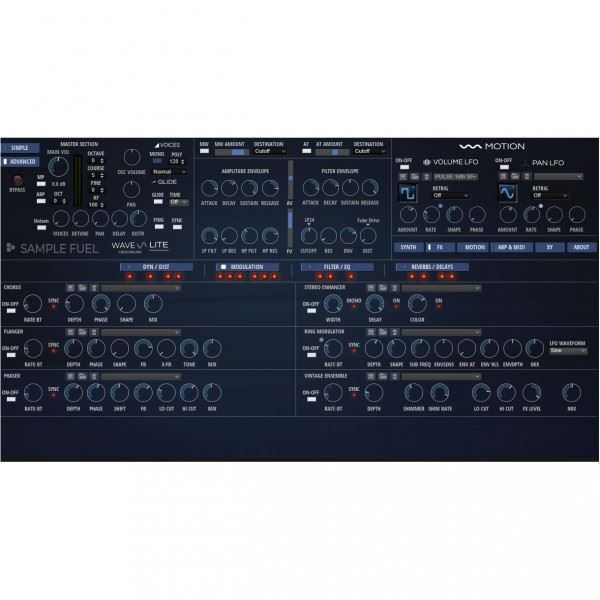Select the SIMPLE view button
Screen dimensions: 600x600
point(20,148)
